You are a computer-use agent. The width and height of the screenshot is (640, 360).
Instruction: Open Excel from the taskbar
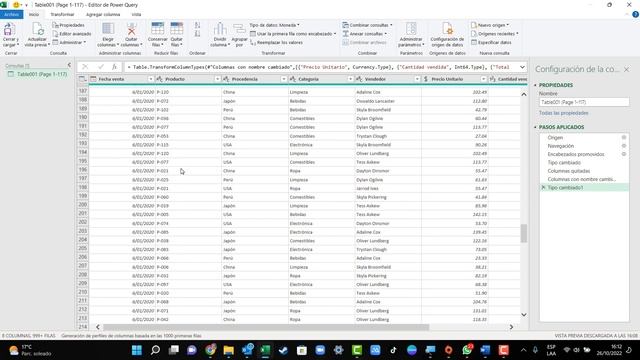coord(265,350)
